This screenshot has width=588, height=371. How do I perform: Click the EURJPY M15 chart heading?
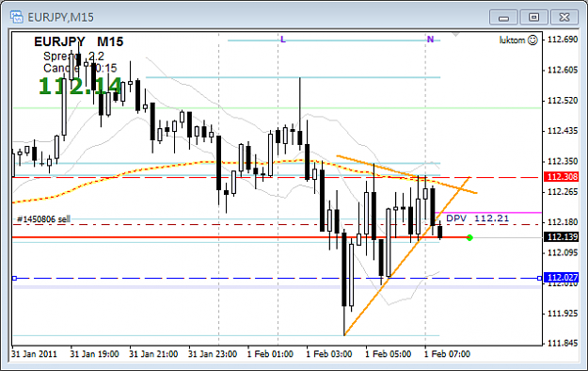(x=79, y=41)
